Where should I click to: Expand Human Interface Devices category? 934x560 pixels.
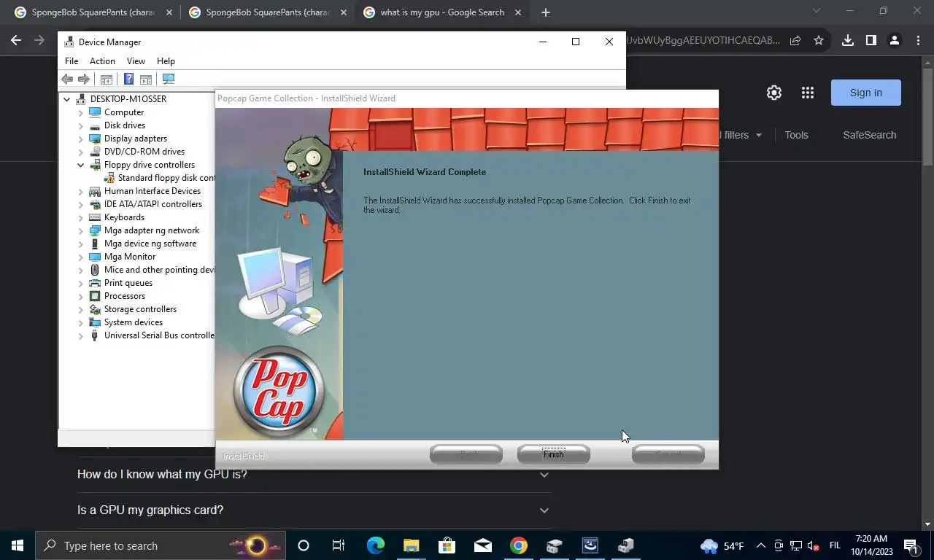tap(81, 191)
